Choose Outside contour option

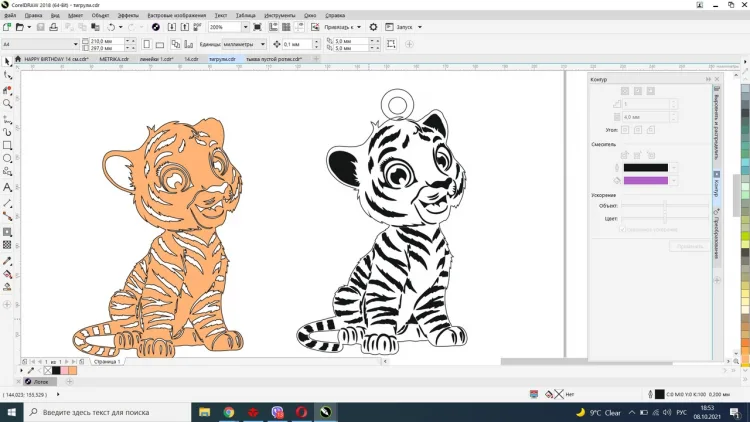(651, 91)
